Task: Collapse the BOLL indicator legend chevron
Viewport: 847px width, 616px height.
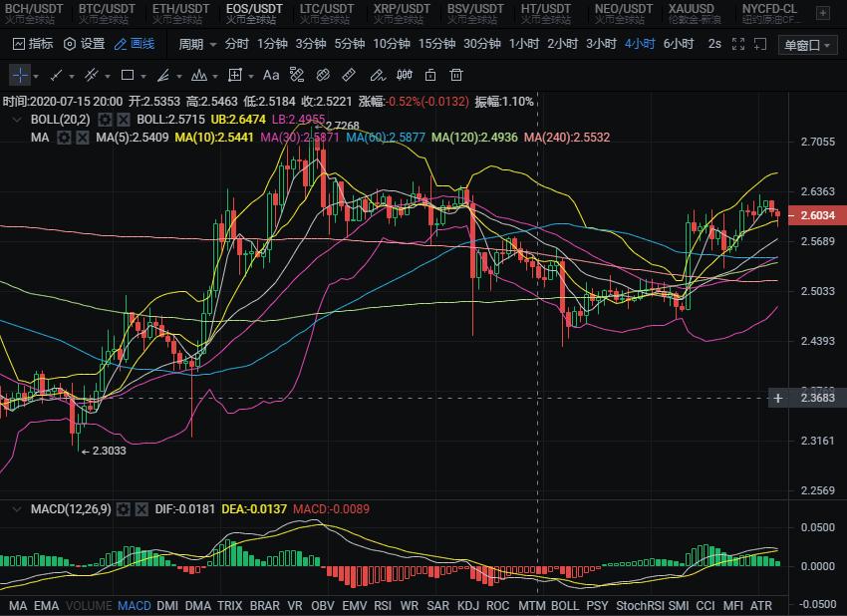Action: [17, 120]
